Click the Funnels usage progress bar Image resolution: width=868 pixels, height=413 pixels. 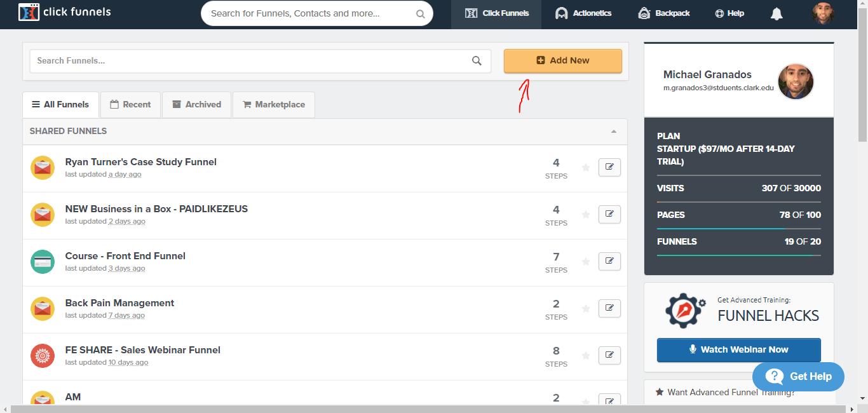[x=739, y=255]
